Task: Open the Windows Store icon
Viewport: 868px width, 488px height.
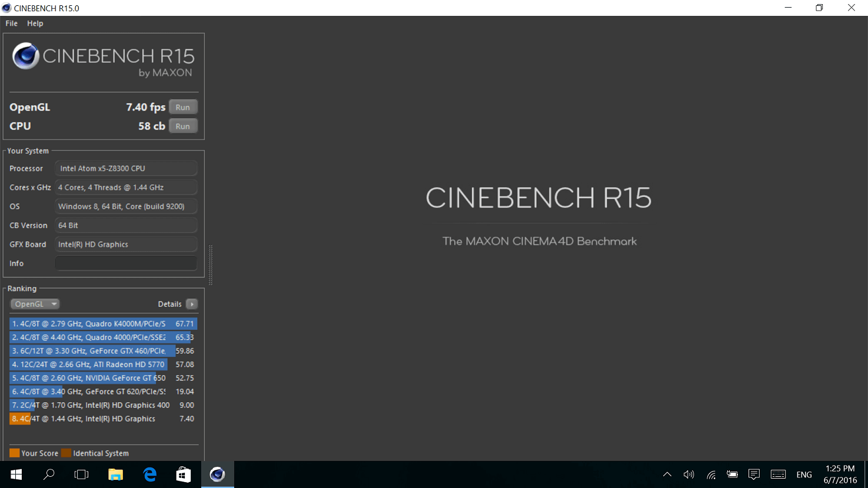Action: click(x=184, y=474)
